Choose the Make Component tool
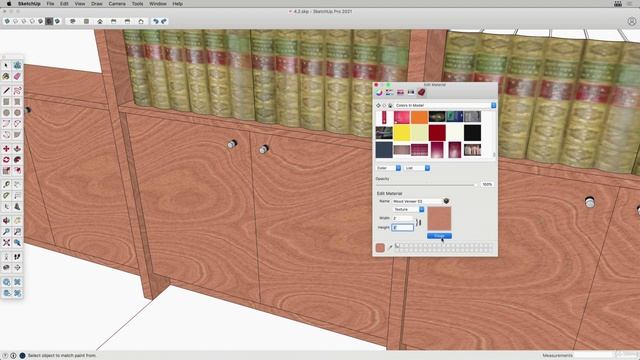The height and width of the screenshot is (360, 640). (x=17, y=65)
